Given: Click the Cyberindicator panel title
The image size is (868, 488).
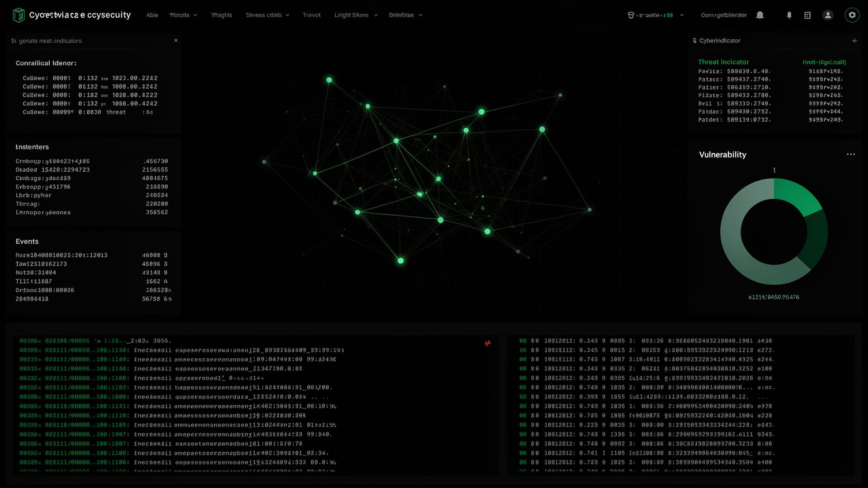Looking at the screenshot, I should click(720, 41).
